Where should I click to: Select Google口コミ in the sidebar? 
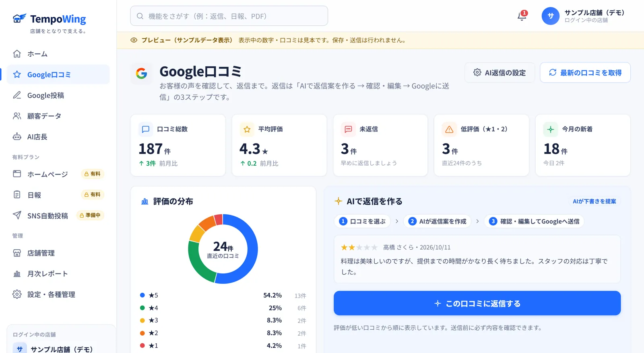[x=58, y=74]
